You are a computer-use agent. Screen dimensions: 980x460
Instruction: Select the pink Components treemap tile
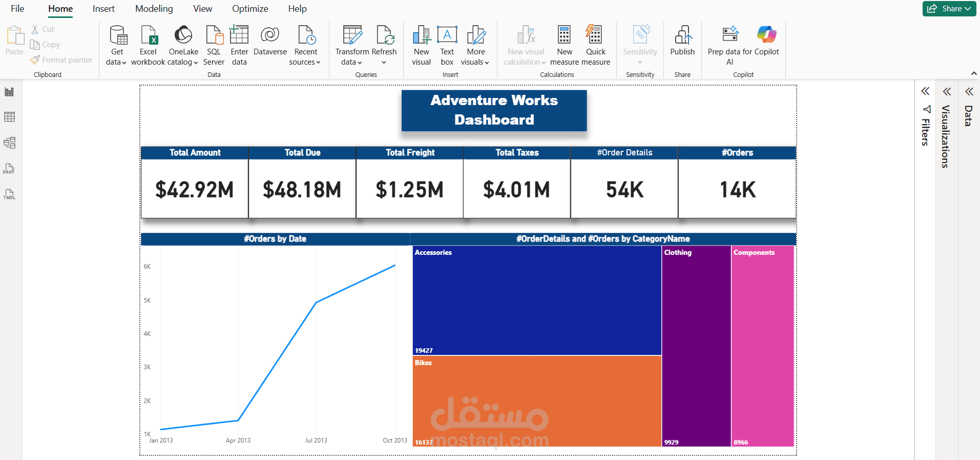[x=763, y=346]
